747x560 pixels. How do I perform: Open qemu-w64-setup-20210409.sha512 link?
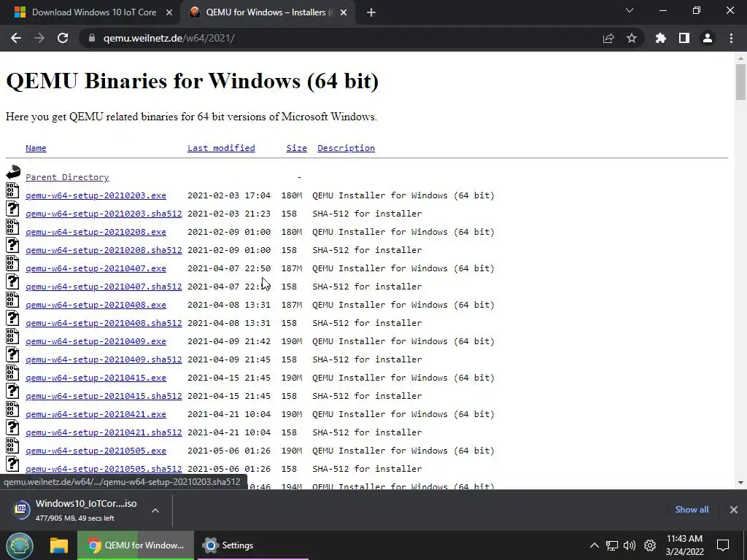point(104,359)
